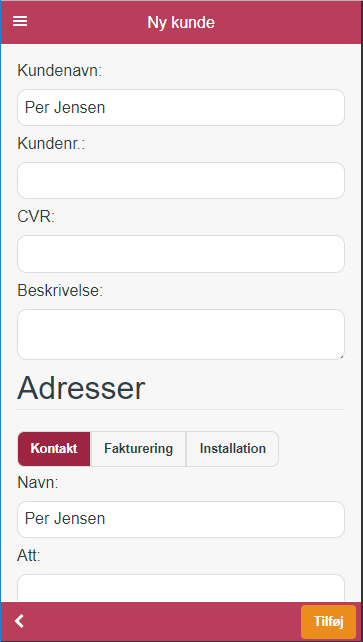The height and width of the screenshot is (642, 363).
Task: Select the Kontakt address tab
Action: 54,448
